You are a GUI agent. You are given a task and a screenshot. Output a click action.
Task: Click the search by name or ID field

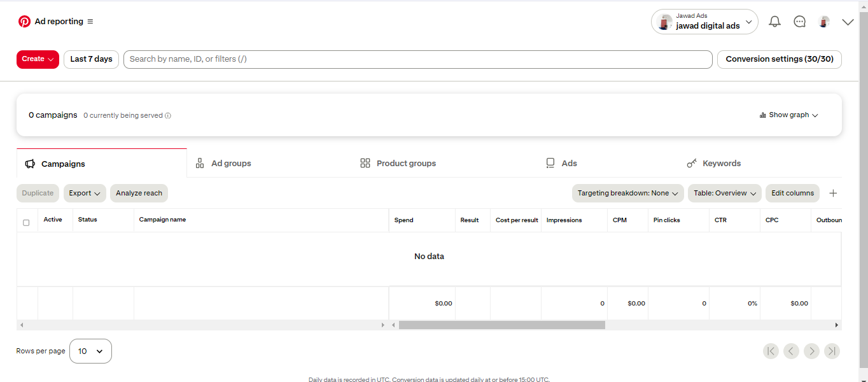point(417,59)
